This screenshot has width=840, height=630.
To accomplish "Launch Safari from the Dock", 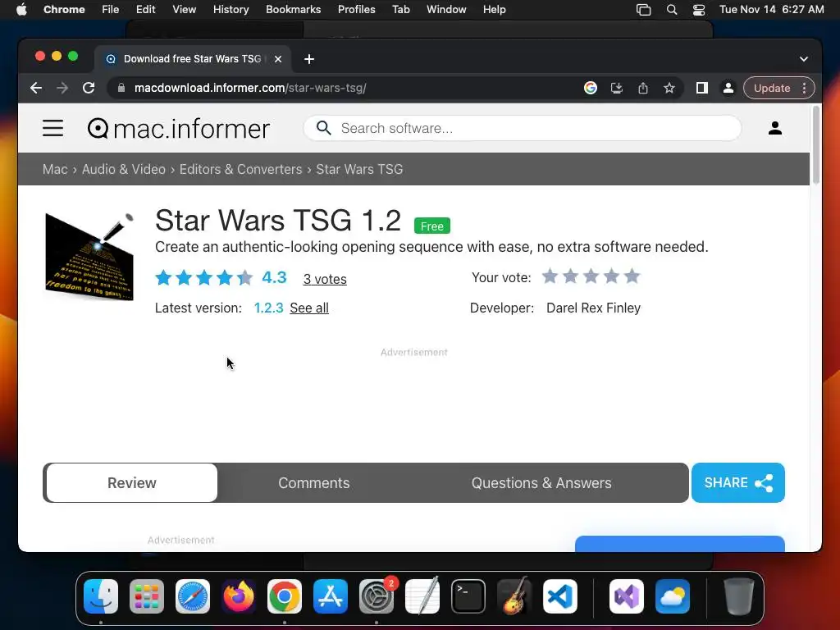I will coord(192,596).
